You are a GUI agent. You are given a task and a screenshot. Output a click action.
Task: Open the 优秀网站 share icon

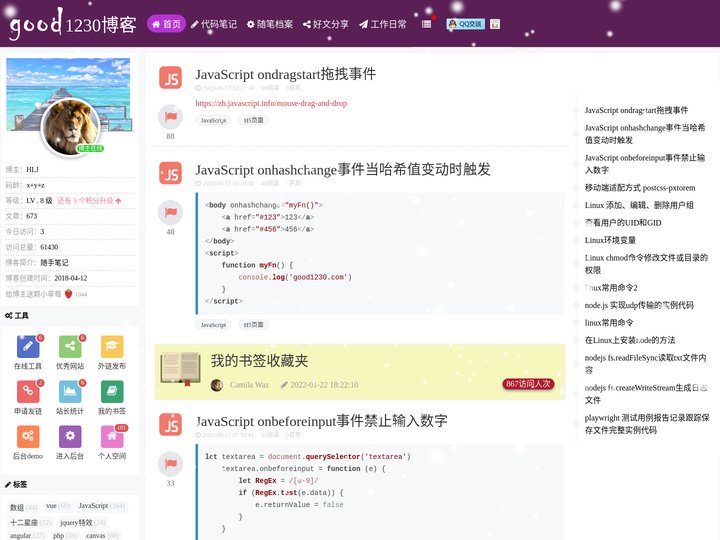click(x=70, y=346)
